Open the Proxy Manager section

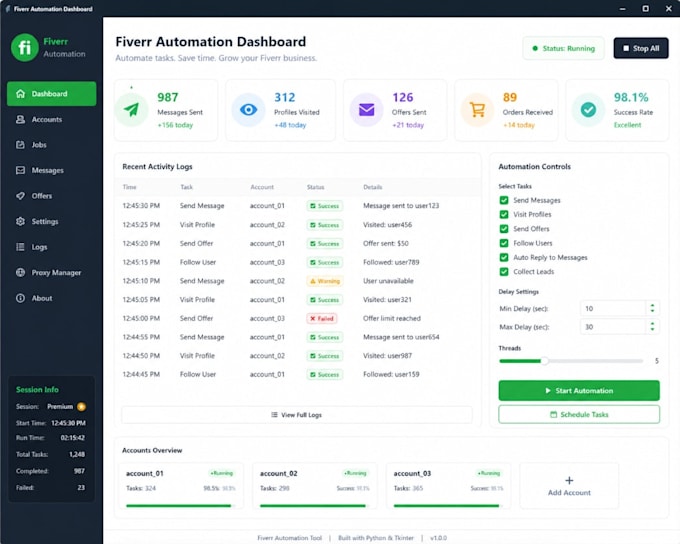pyautogui.click(x=52, y=272)
